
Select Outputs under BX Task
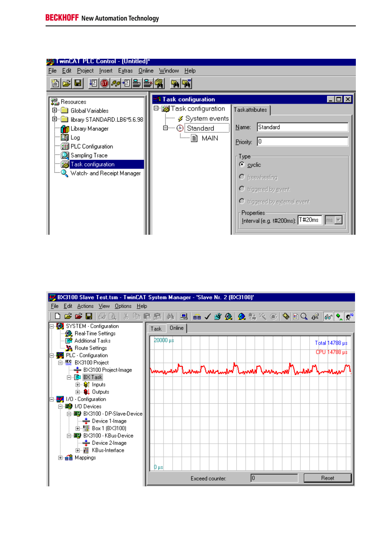[101, 392]
